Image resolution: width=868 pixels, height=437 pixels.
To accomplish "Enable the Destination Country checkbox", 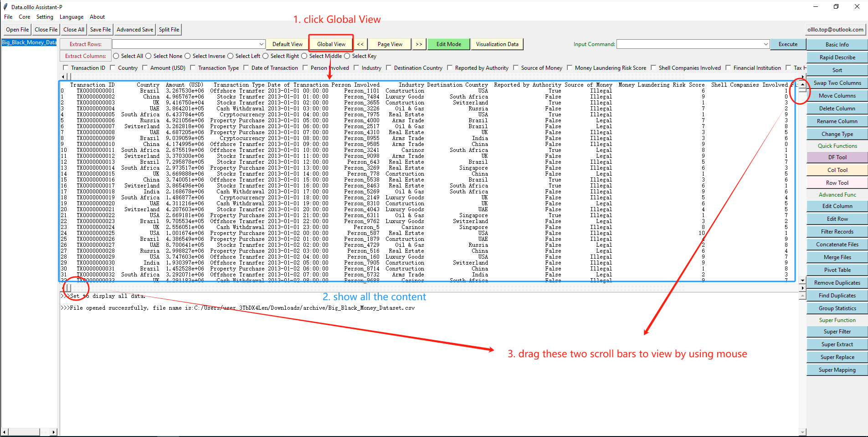I will (x=389, y=68).
